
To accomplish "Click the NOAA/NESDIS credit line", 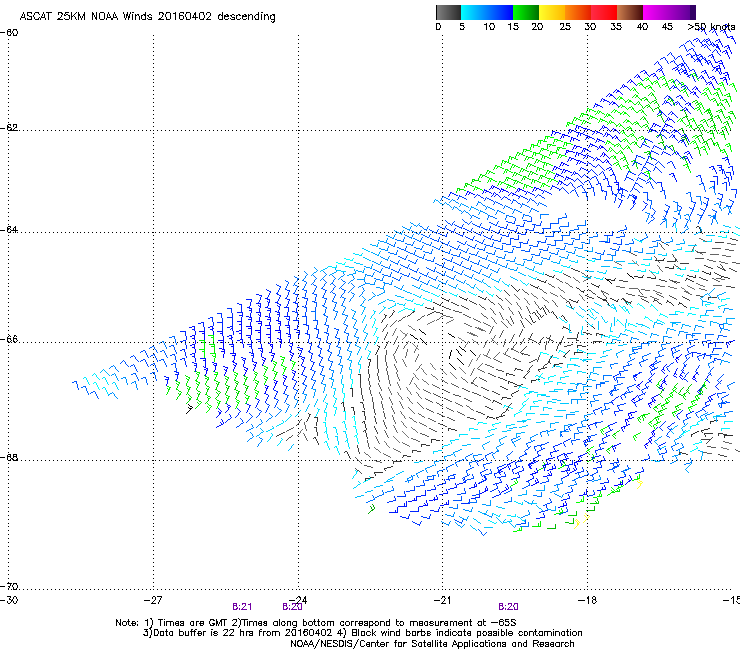I will [x=432, y=644].
